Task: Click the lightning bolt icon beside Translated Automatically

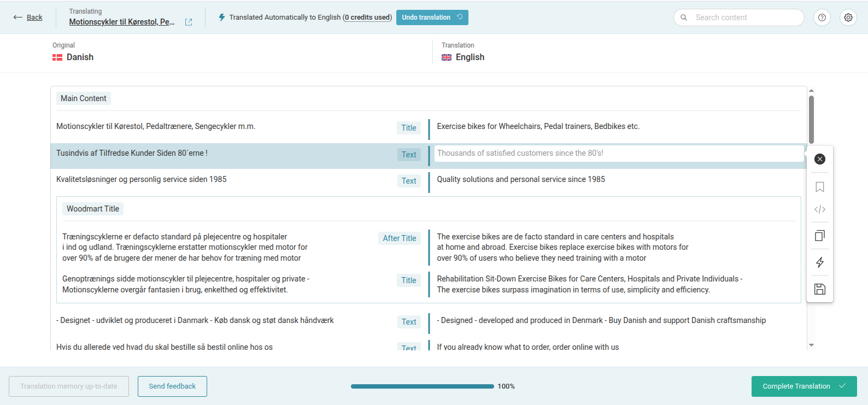Action: [x=222, y=17]
